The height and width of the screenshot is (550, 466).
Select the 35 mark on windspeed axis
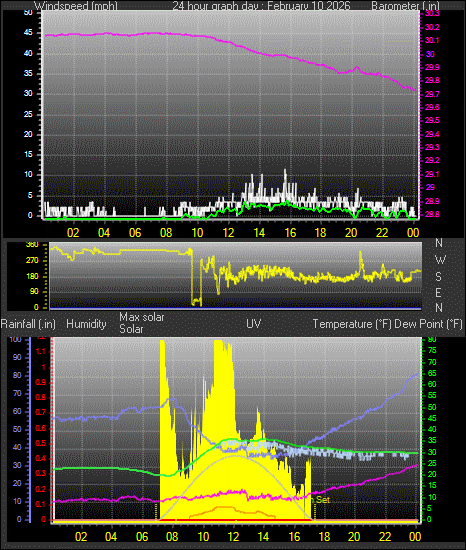pyautogui.click(x=28, y=73)
